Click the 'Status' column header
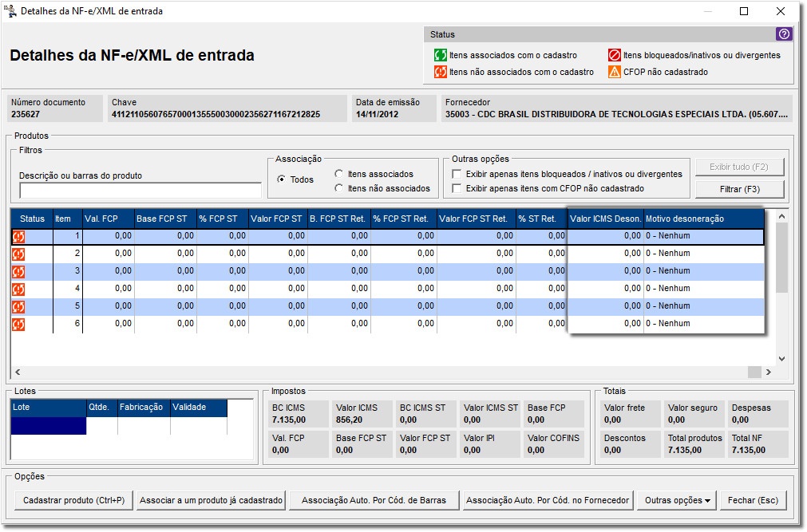This screenshot has width=807, height=532. coord(32,219)
